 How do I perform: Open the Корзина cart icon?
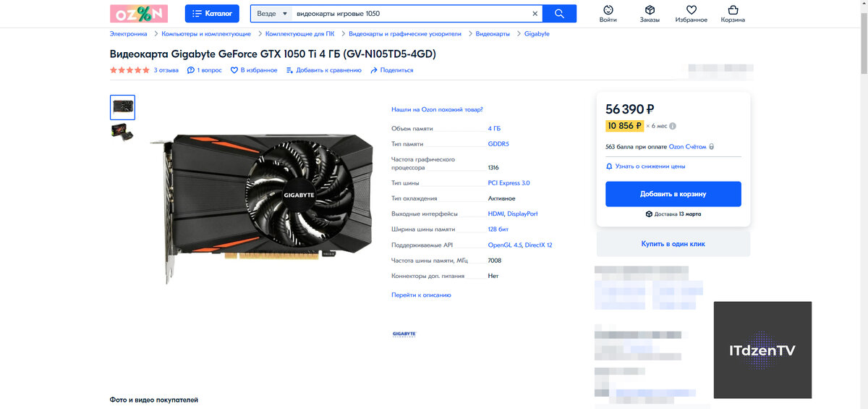733,10
